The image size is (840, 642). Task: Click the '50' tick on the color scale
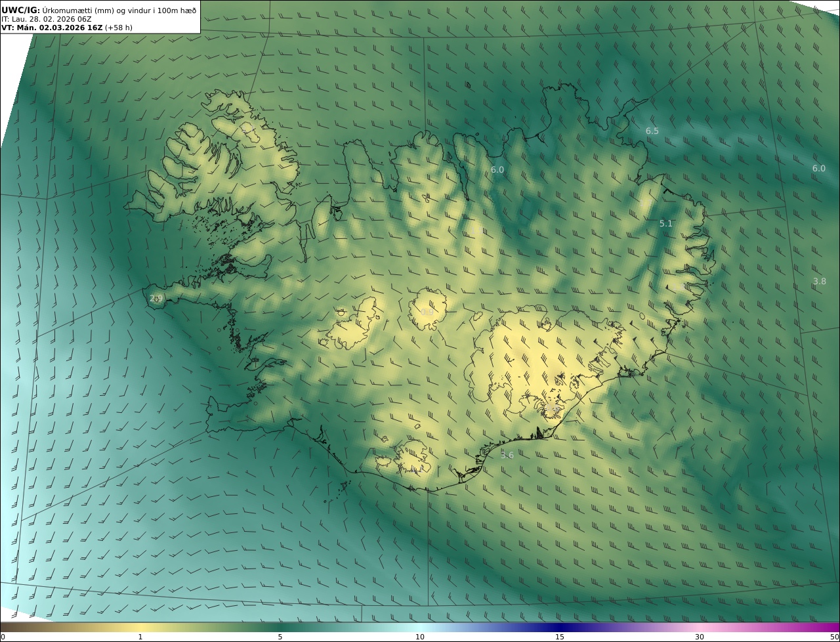(x=835, y=637)
